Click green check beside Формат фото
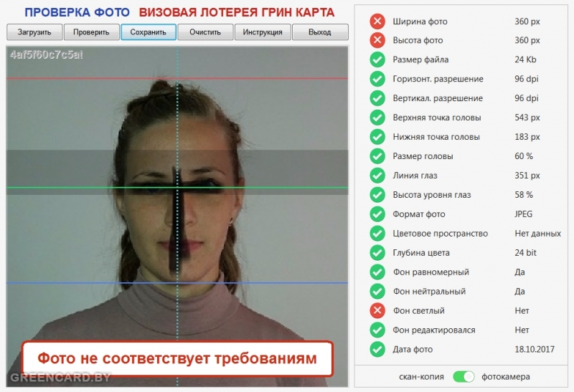 pos(377,214)
